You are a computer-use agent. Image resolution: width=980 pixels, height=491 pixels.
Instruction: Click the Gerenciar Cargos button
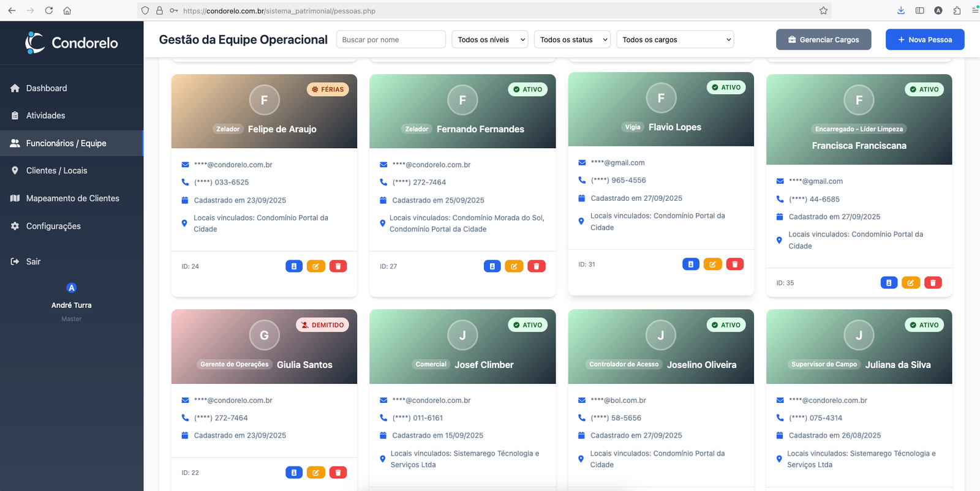pyautogui.click(x=823, y=40)
